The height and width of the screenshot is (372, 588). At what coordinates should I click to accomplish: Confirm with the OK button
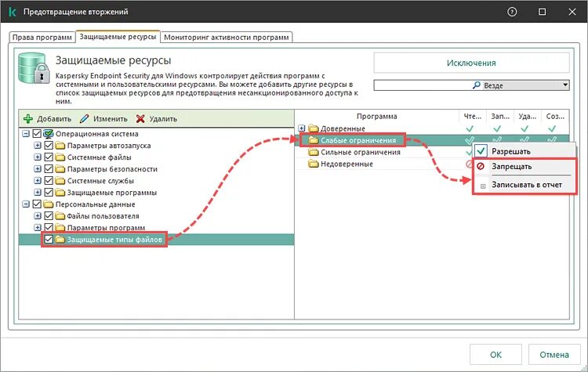point(495,355)
